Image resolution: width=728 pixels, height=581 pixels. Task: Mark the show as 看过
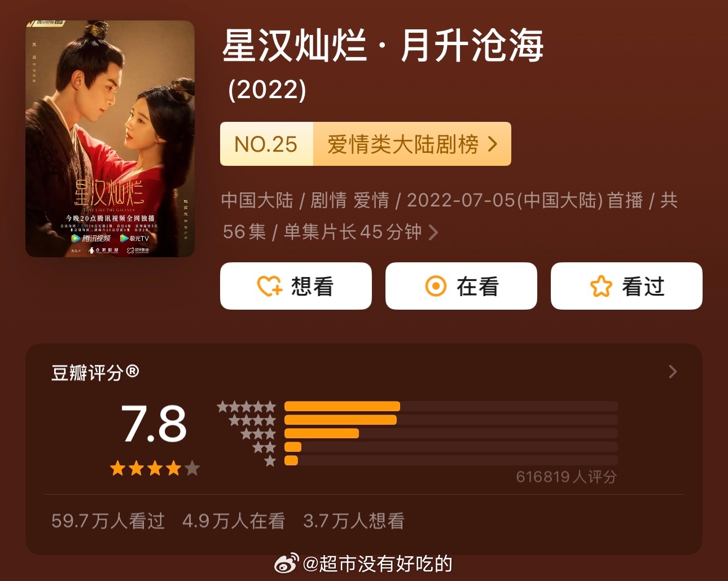(x=626, y=286)
